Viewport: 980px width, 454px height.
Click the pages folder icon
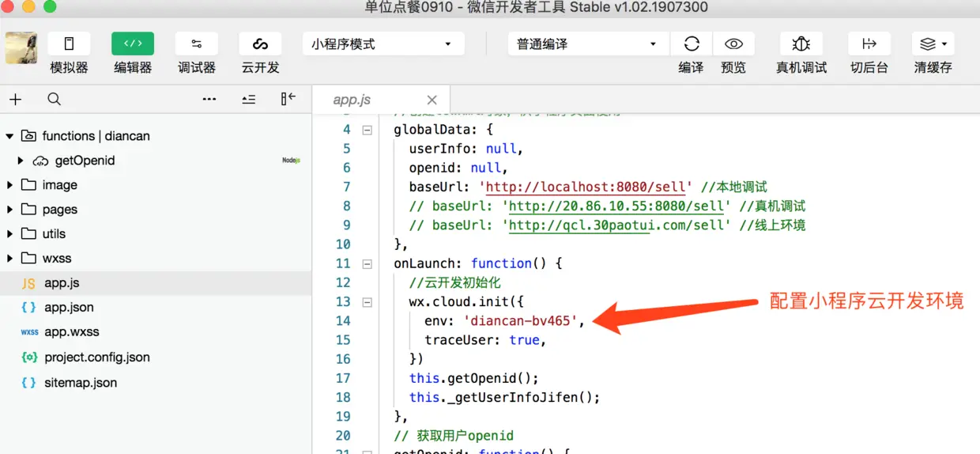[28, 210]
